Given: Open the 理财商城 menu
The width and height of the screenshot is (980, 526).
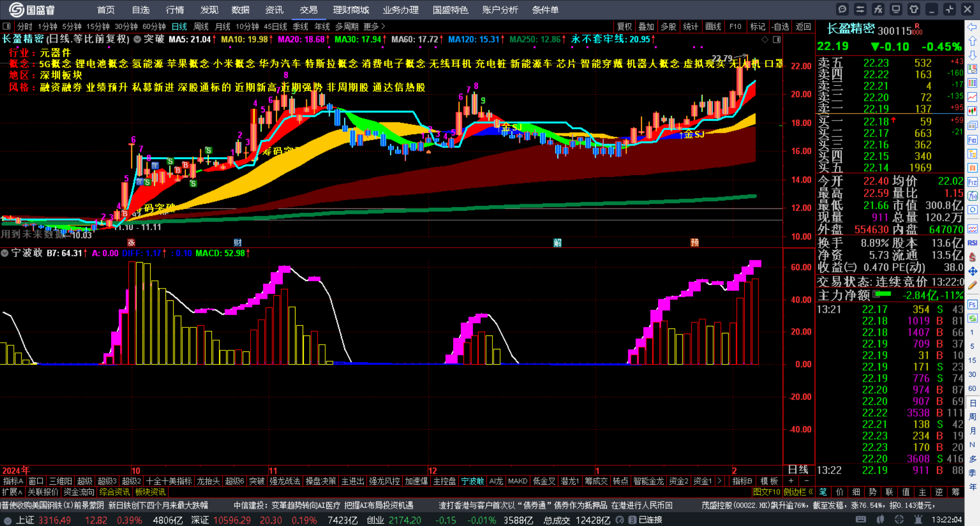Looking at the screenshot, I should [x=351, y=10].
